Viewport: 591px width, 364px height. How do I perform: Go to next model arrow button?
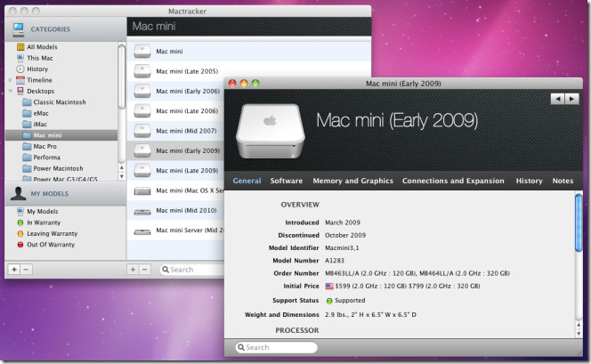[x=571, y=99]
